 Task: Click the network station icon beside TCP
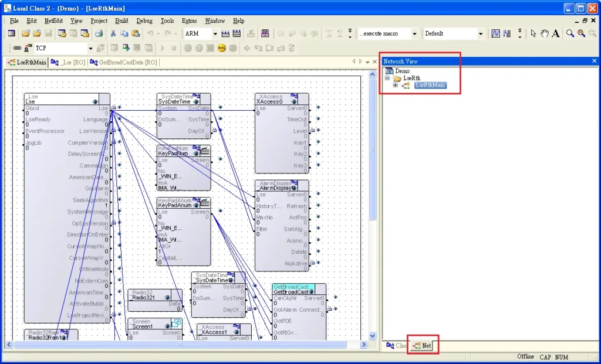pyautogui.click(x=28, y=48)
